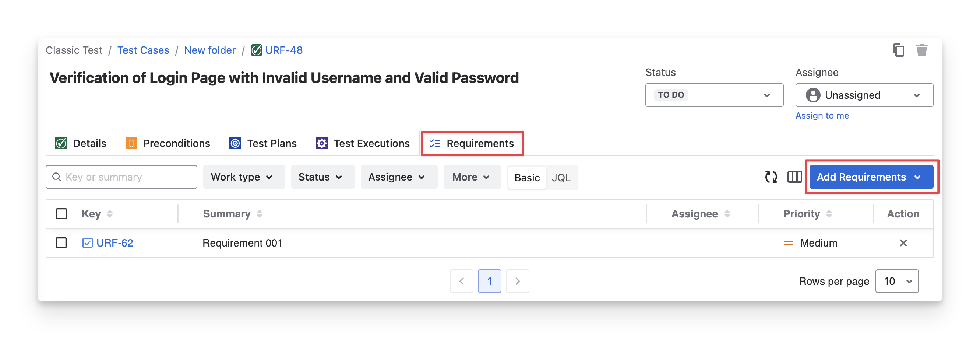Screen dimensions: 980x339
Task: Sort by Priority column arrows
Action: (829, 214)
